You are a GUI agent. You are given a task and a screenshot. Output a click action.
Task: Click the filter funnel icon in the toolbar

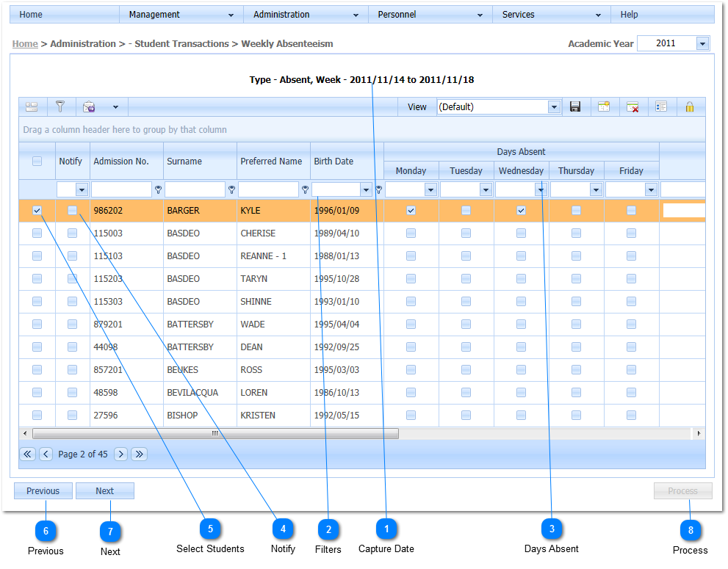(60, 106)
